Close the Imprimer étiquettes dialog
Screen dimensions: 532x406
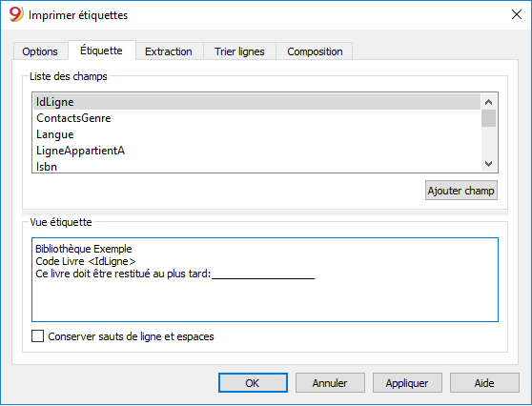517,14
